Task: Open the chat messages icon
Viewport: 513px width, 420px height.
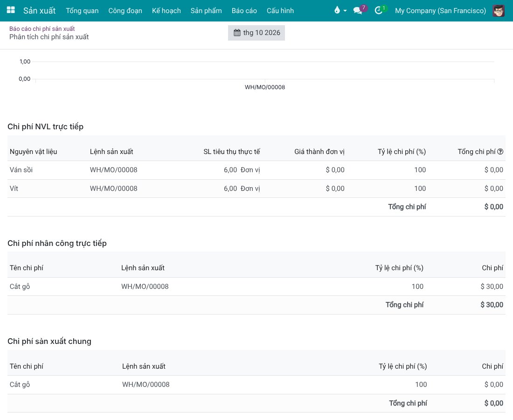Action: tap(358, 10)
